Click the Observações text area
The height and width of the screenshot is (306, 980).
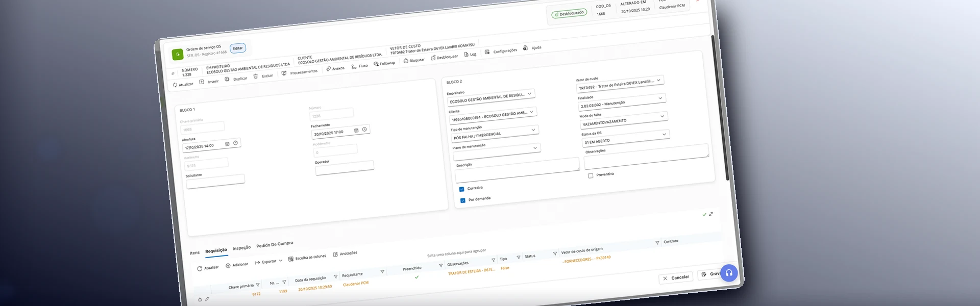point(647,158)
